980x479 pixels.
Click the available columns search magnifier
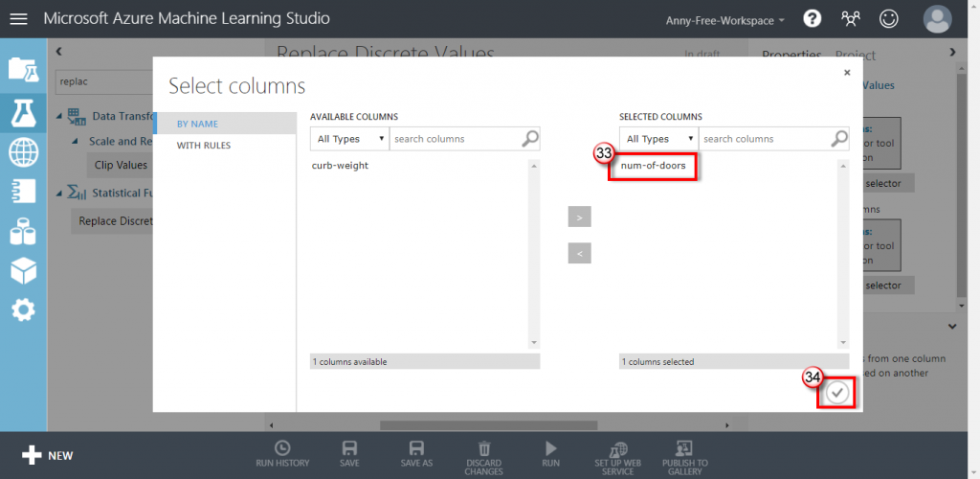[530, 139]
